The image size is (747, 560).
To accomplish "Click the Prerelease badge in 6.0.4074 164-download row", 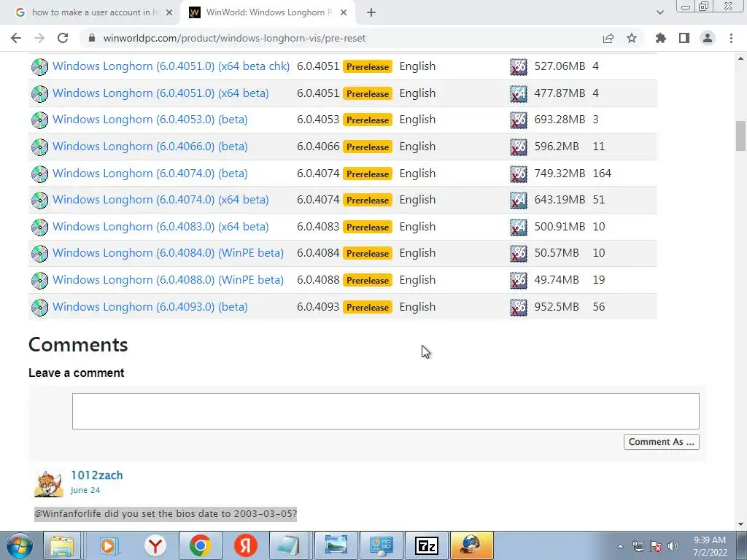I will click(368, 174).
